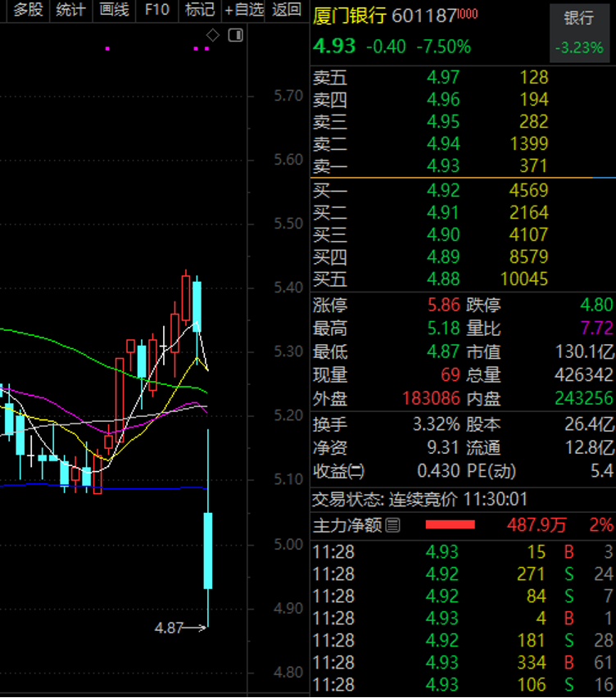Click 外盘 value 183086

431,398
